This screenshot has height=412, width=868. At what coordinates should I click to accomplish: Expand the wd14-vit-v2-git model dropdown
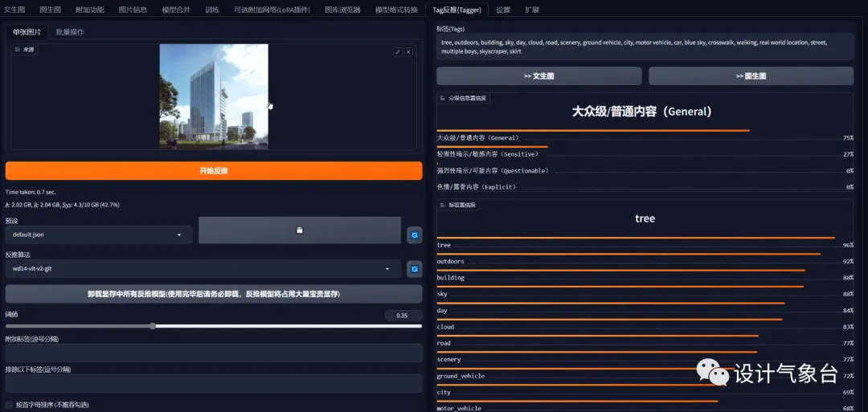(x=203, y=269)
